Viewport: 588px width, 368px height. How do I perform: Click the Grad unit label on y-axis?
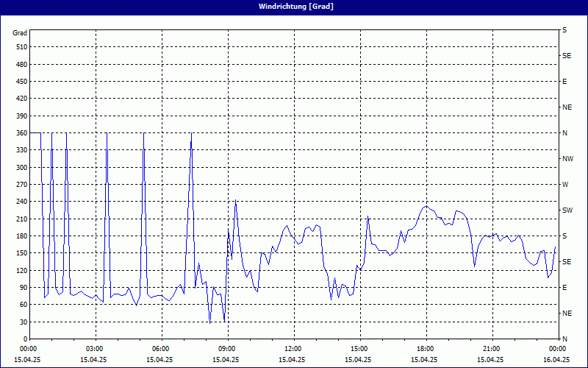pos(20,33)
